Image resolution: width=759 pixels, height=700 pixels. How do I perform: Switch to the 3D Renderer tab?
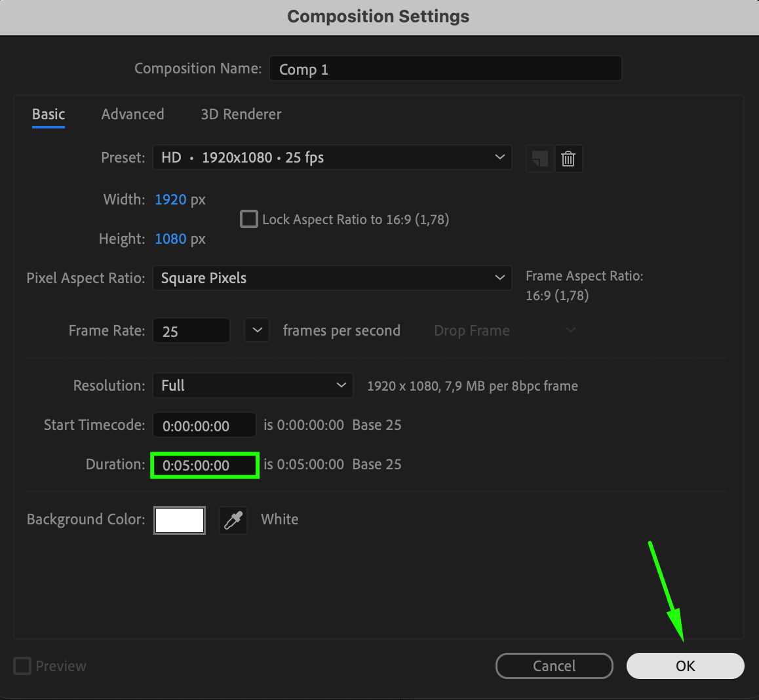tap(241, 114)
